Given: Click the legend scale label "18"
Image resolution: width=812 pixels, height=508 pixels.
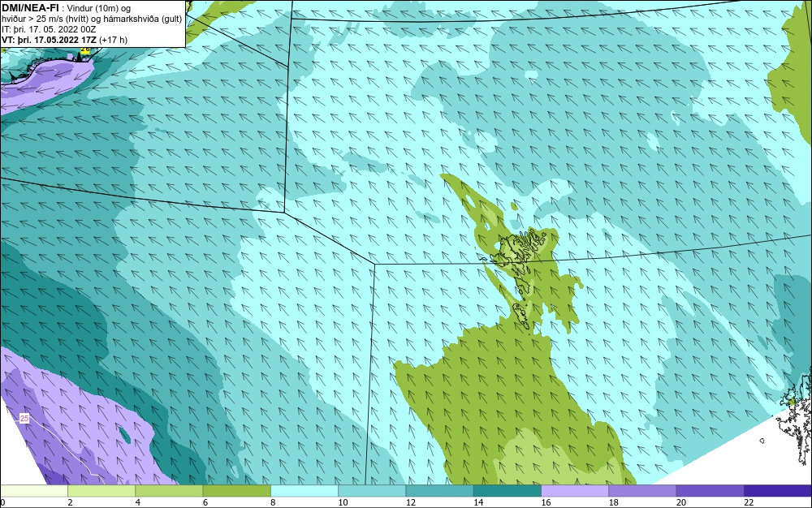Looking at the screenshot, I should 614,502.
